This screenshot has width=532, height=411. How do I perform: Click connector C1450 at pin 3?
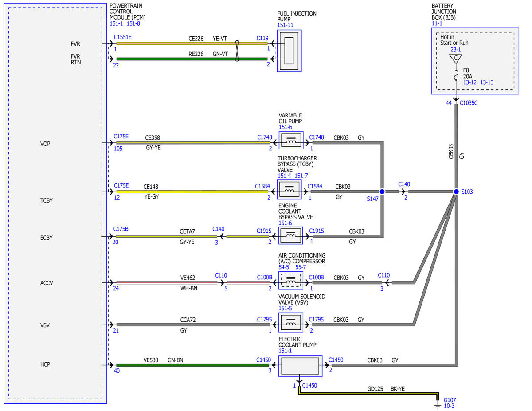click(x=263, y=360)
